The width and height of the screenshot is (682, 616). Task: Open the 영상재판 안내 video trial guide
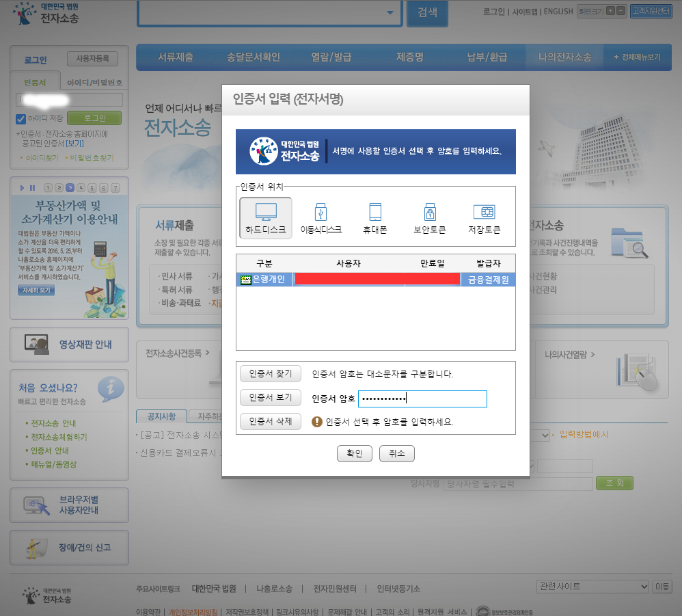[68, 345]
